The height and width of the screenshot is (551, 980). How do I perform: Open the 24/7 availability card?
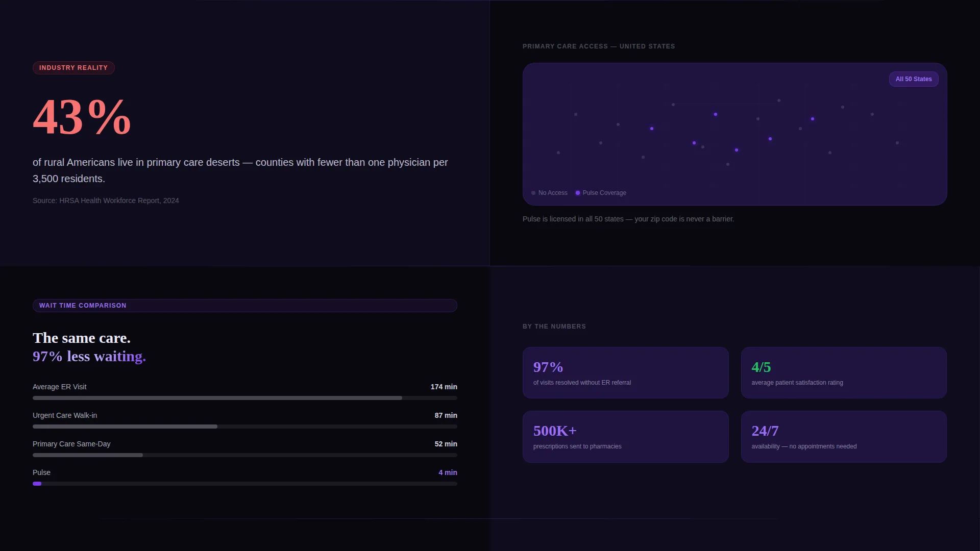(x=844, y=437)
